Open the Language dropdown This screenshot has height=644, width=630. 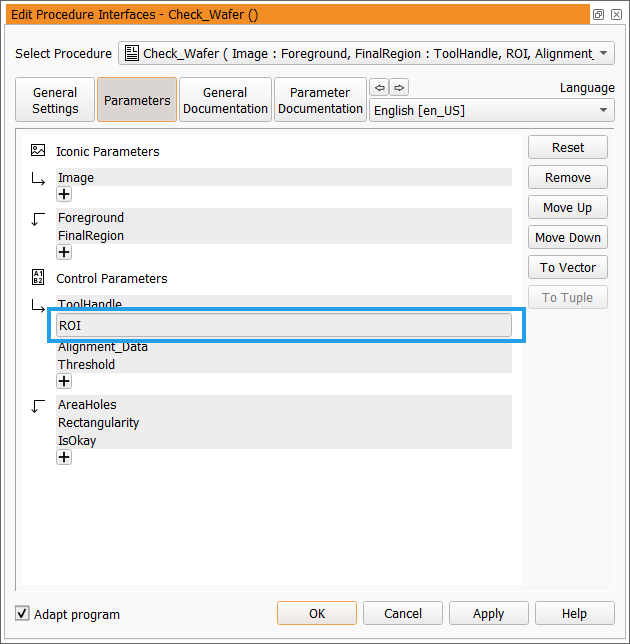tap(491, 110)
